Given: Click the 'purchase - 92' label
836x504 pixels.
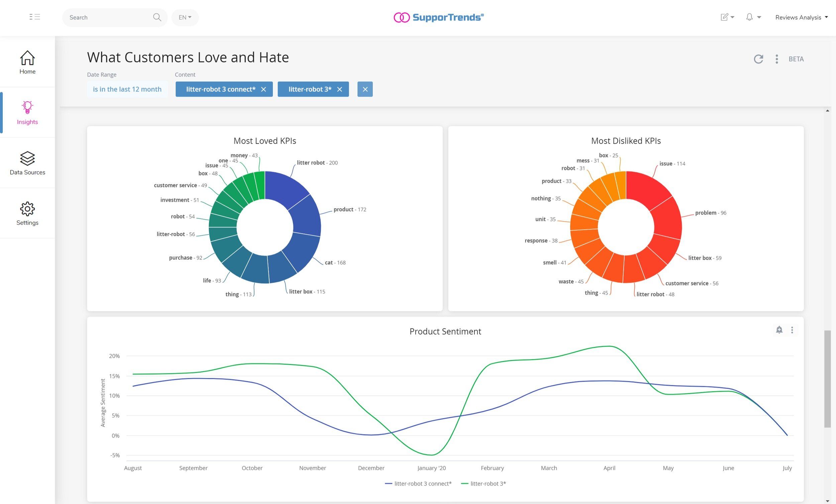Looking at the screenshot, I should click(x=186, y=257).
